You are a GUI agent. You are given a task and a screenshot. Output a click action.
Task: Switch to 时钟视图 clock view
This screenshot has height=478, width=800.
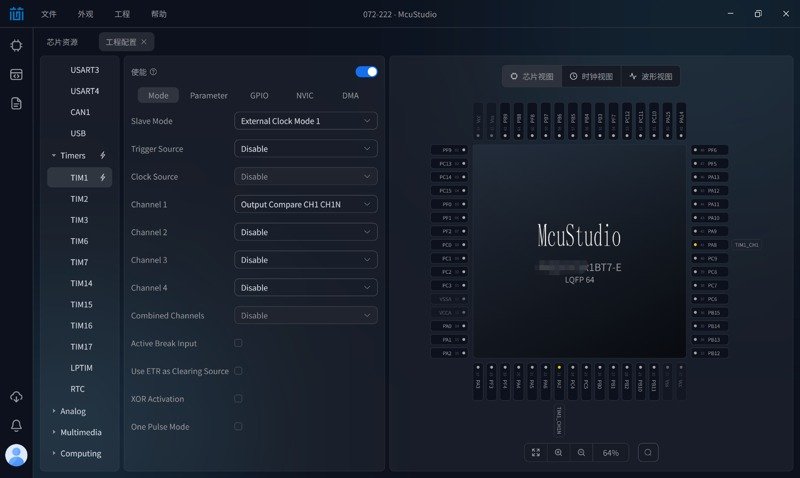(x=590, y=76)
